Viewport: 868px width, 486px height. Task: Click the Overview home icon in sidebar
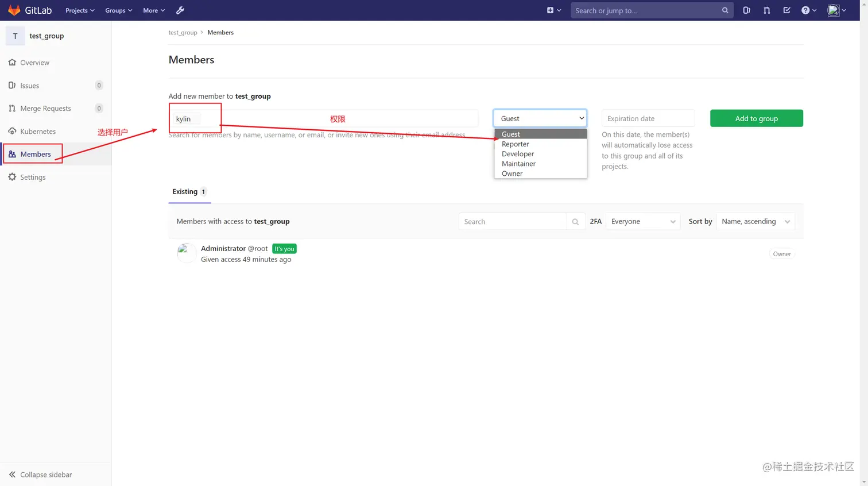pos(12,62)
